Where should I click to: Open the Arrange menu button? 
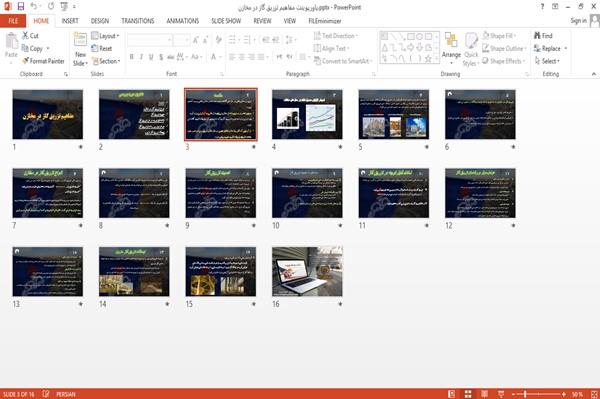pos(451,49)
